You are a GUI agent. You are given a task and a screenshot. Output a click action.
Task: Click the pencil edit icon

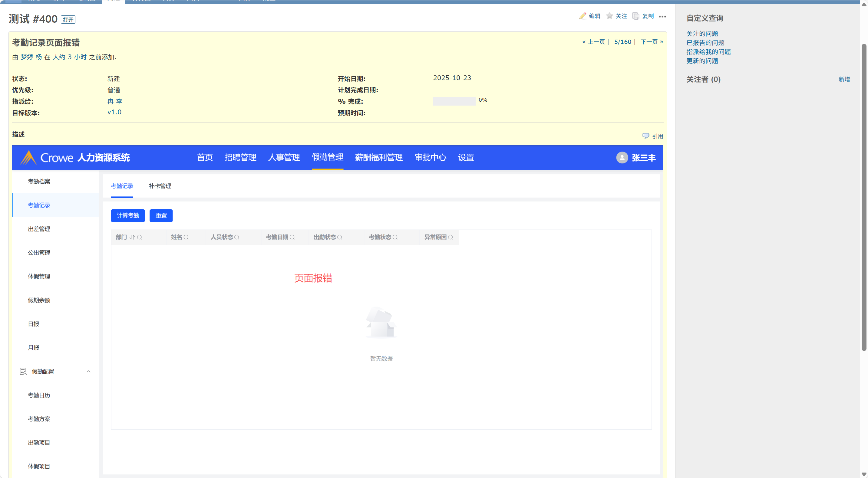pos(582,16)
